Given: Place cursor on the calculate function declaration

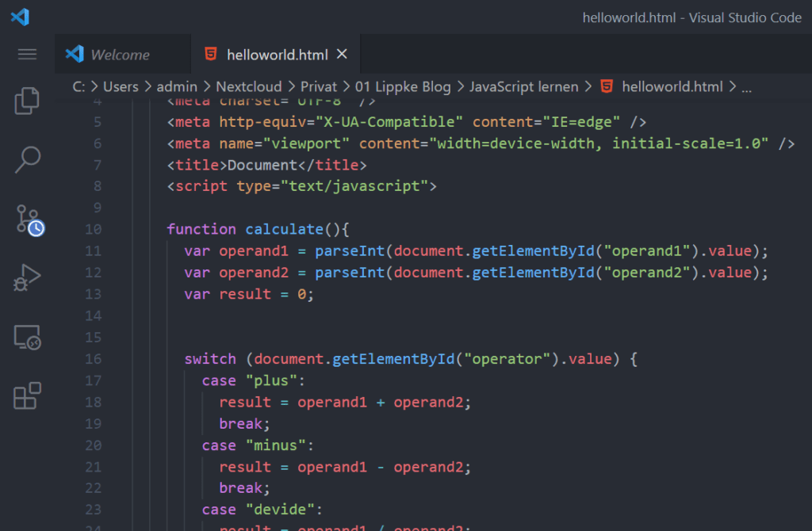Looking at the screenshot, I should click(x=284, y=229).
